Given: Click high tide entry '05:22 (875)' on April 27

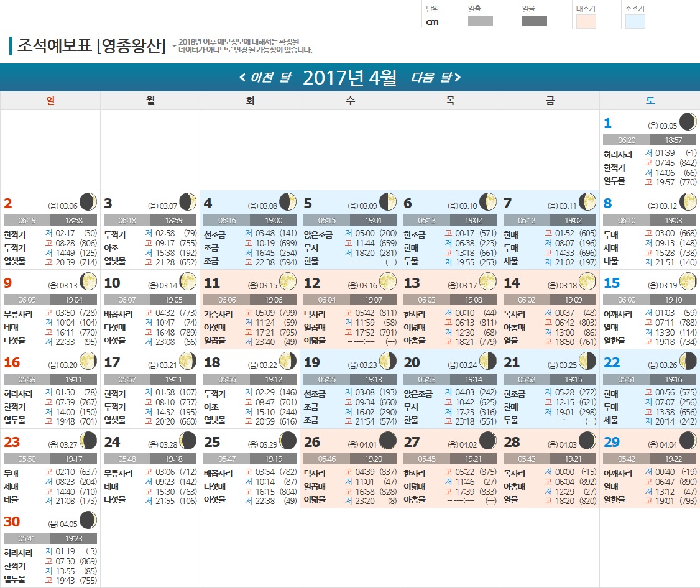Looking at the screenshot, I should (x=471, y=472).
